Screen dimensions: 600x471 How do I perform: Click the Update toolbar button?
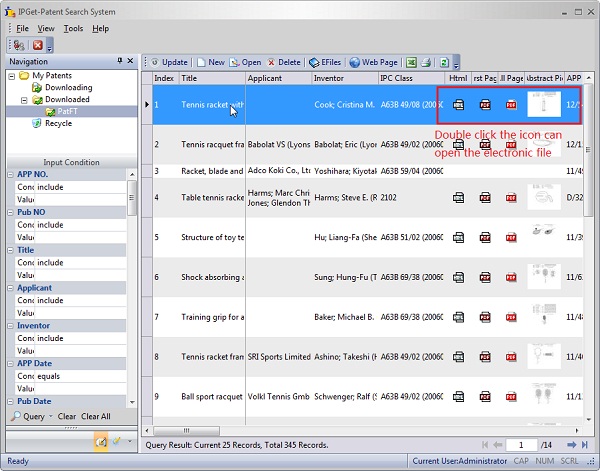168,62
